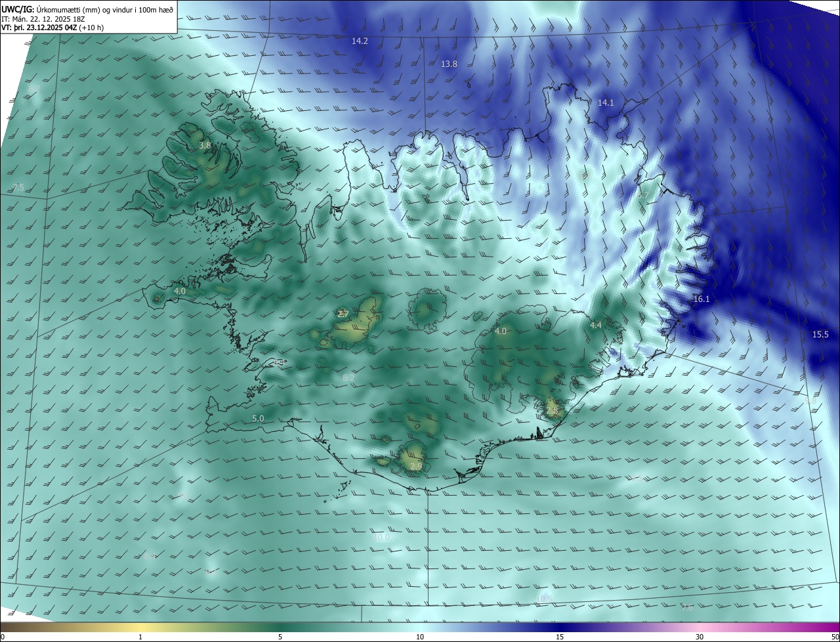Click the colour scale at tick 1
840x642 pixels.
coord(140,637)
